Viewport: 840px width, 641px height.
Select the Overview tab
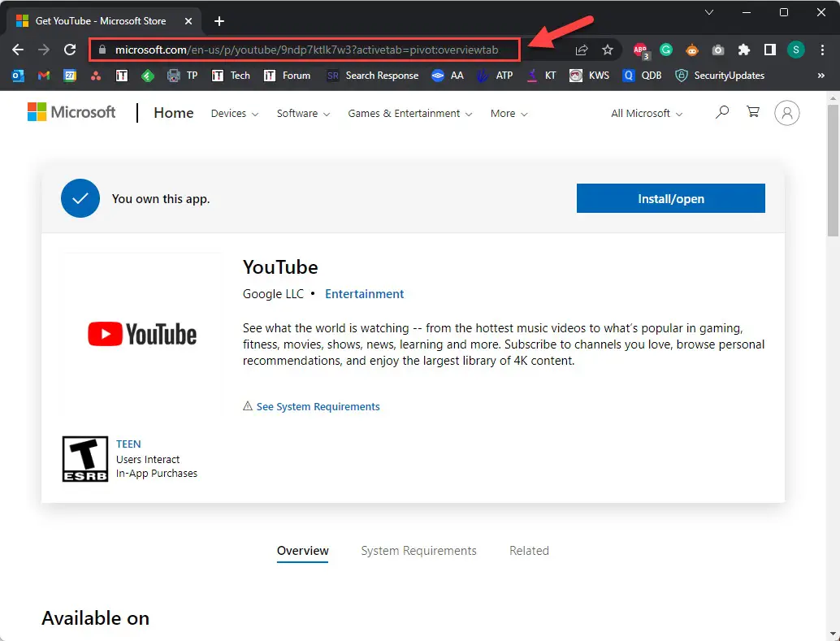303,551
